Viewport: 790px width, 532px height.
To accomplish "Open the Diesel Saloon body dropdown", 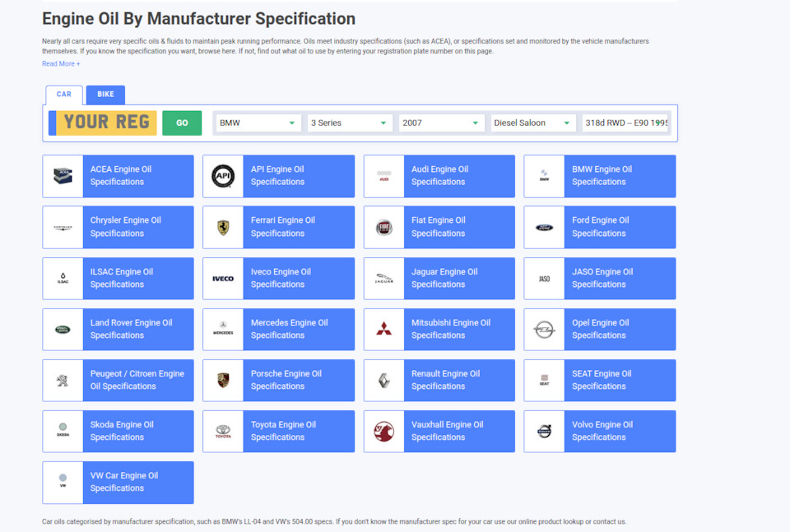I will 533,123.
